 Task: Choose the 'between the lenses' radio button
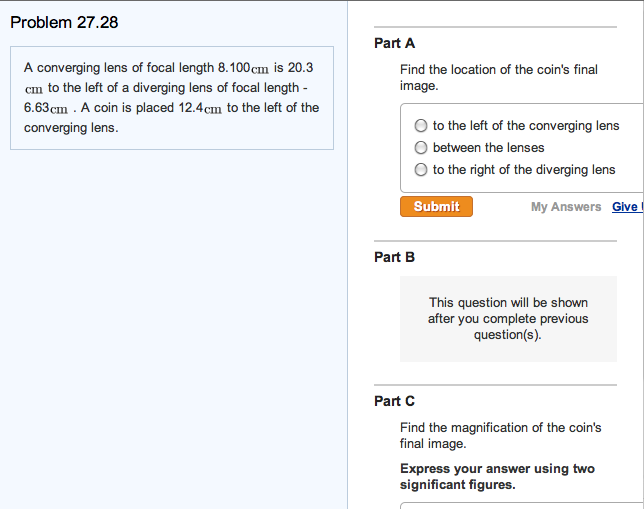pyautogui.click(x=421, y=147)
